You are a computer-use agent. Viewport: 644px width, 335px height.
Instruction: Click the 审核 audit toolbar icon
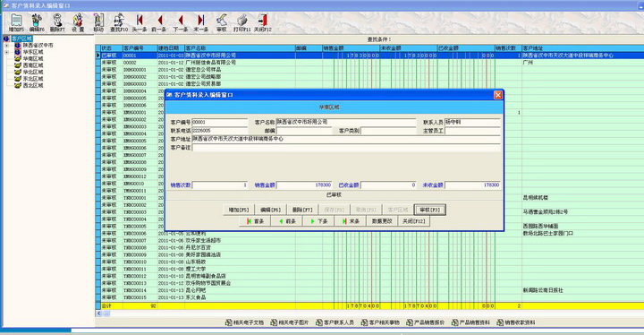[x=222, y=22]
